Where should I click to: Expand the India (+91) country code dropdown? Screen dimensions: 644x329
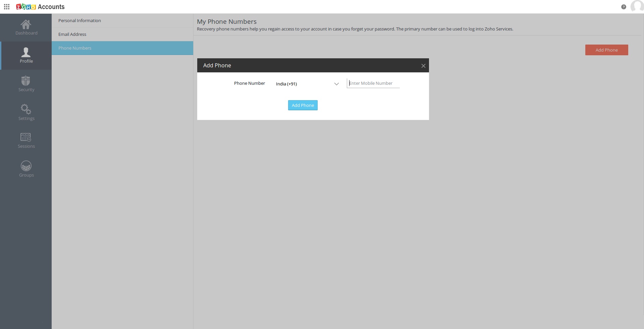point(307,84)
